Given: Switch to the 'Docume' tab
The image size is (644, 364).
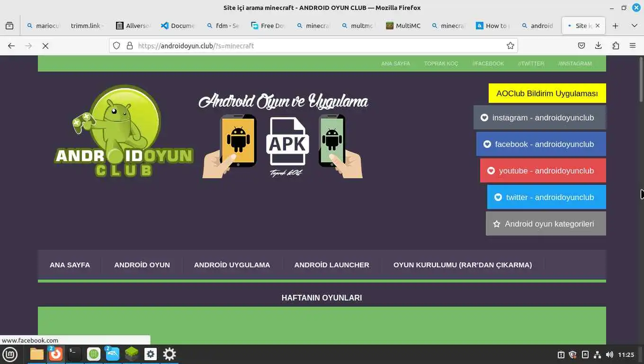Looking at the screenshot, I should [177, 26].
